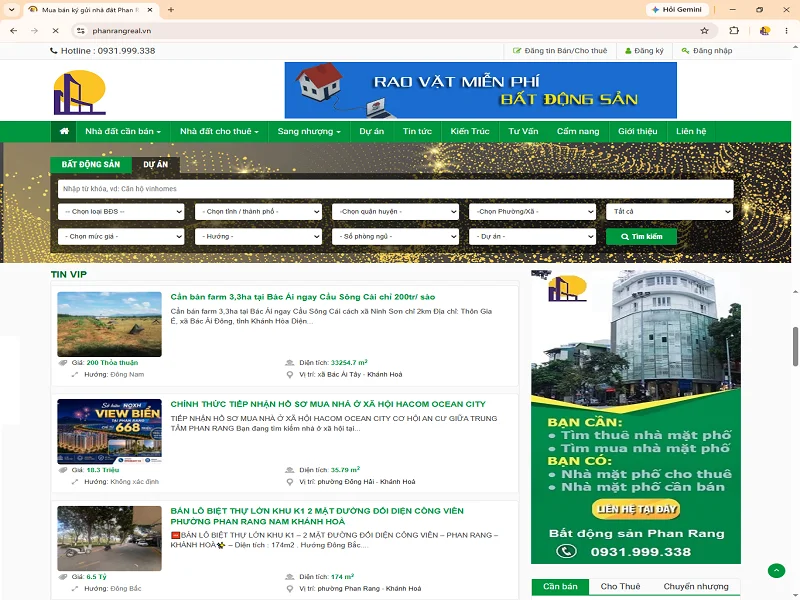Open Chọn loại BĐS dropdown

[x=121, y=211]
